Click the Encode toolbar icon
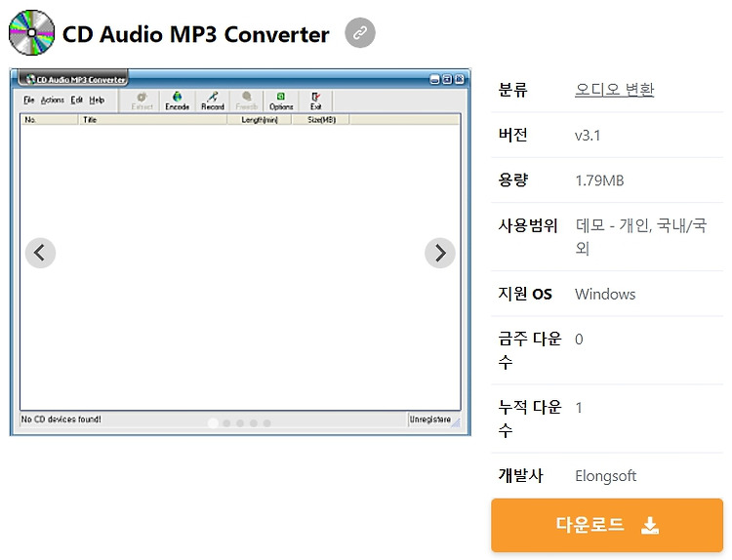Screen dimensions: 732x560 tap(177, 100)
